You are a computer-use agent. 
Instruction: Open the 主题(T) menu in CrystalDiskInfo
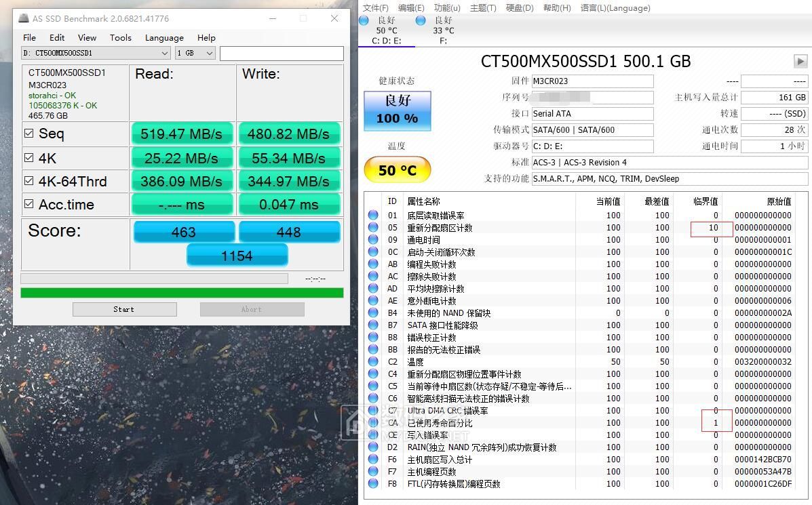click(483, 7)
